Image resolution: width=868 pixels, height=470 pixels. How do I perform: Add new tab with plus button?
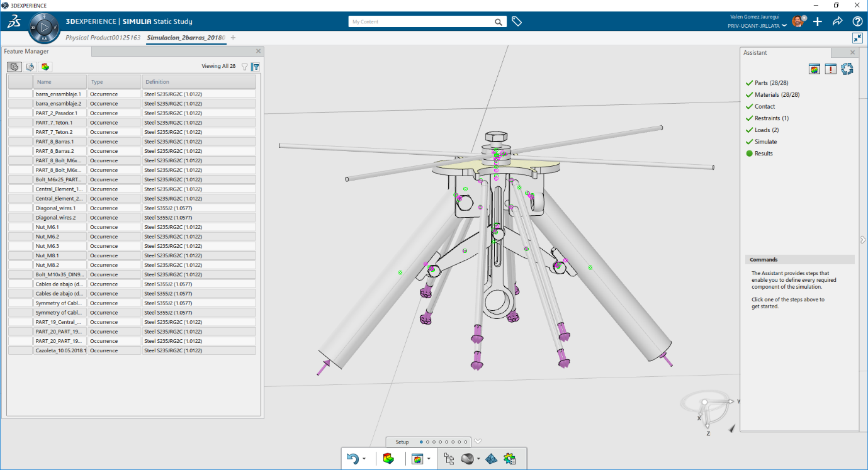pyautogui.click(x=233, y=38)
